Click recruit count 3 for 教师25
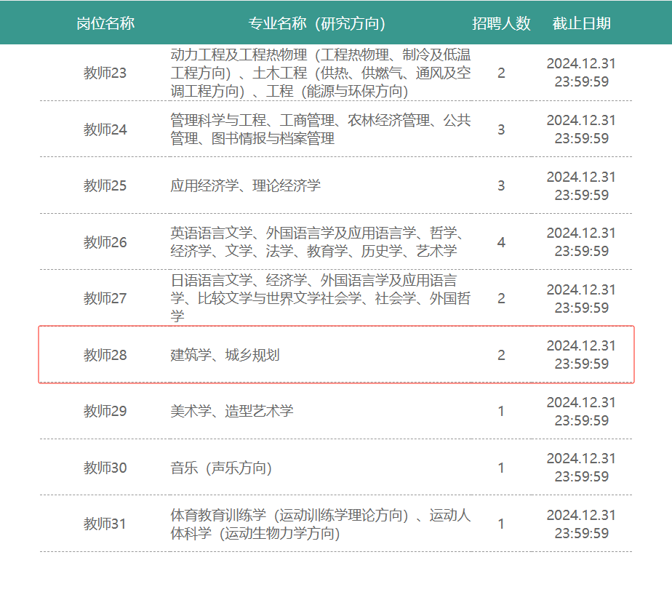 click(501, 185)
